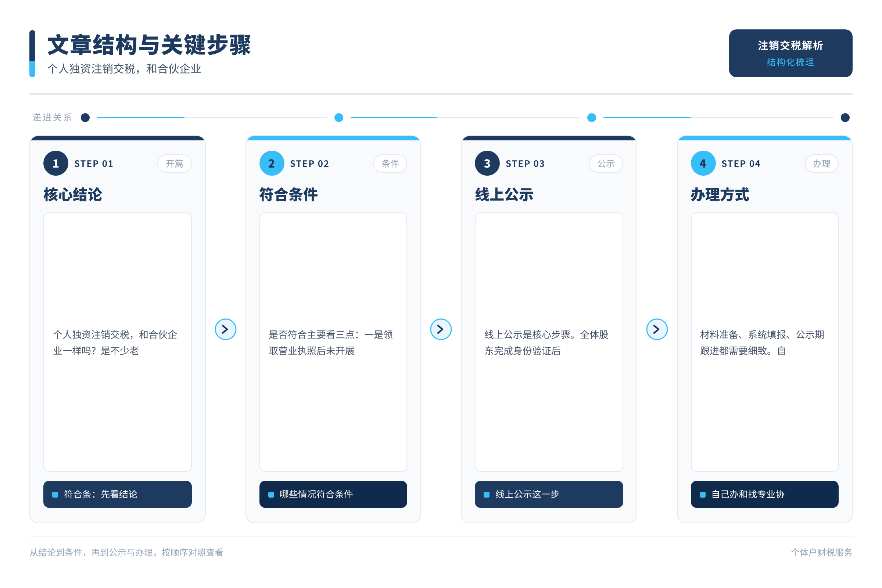
Task: Click the 哪些情况符合条件 bar
Action: point(333,494)
